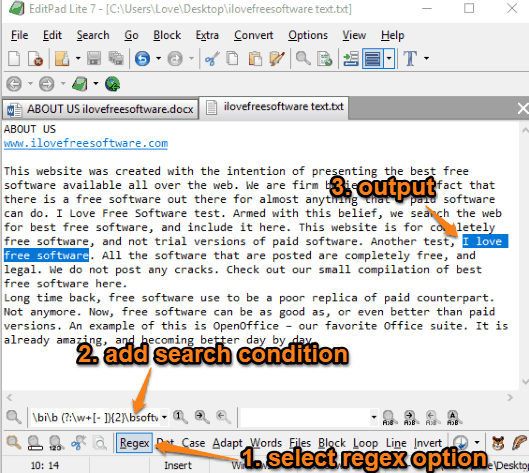Switch to ABOUT US ilovefreesoftware.docx tab
This screenshot has height=473, width=529.
point(101,109)
